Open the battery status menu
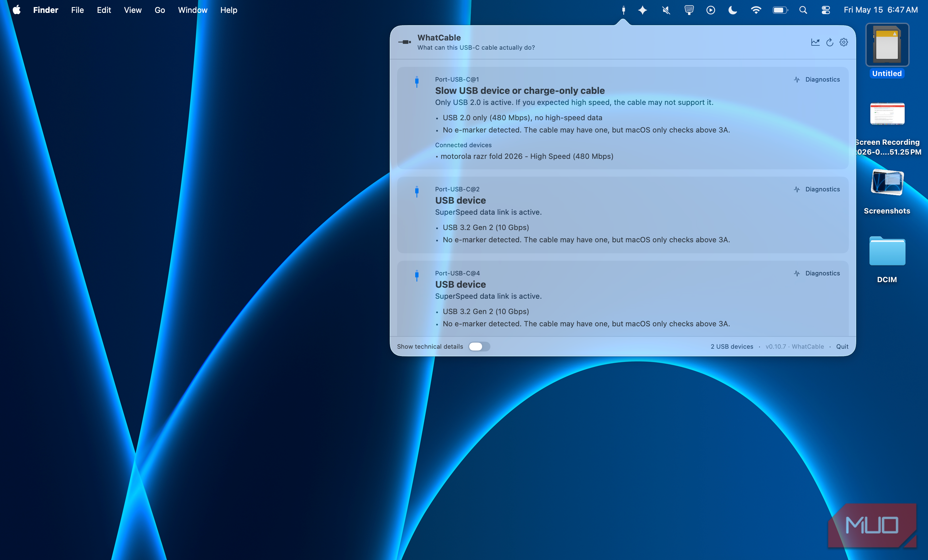Screen dimensions: 928x560 coord(780,10)
